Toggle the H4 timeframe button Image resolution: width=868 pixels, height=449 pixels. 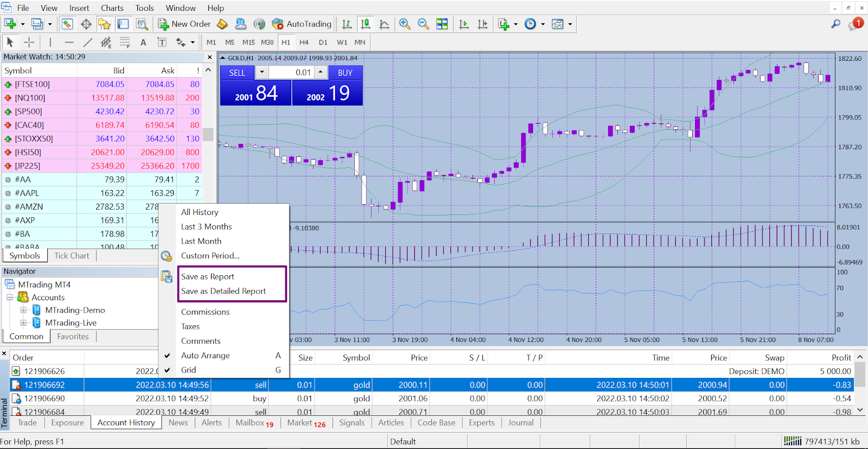pos(304,42)
